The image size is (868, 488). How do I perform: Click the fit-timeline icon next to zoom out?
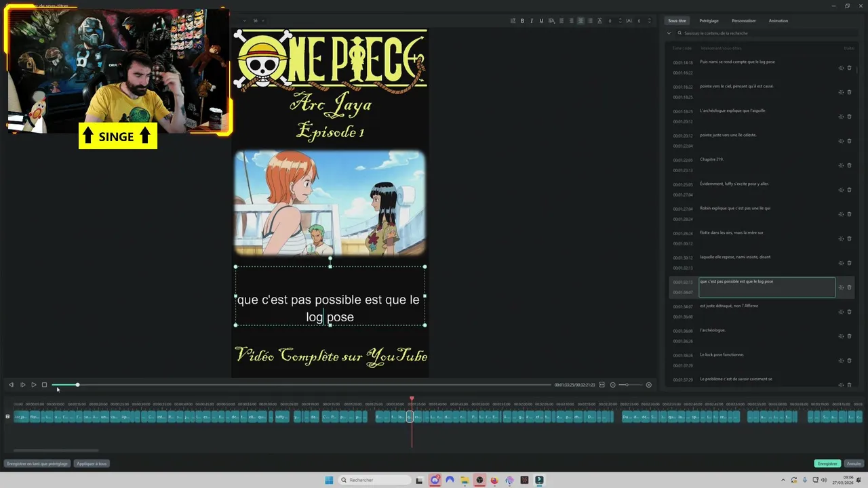pos(601,385)
